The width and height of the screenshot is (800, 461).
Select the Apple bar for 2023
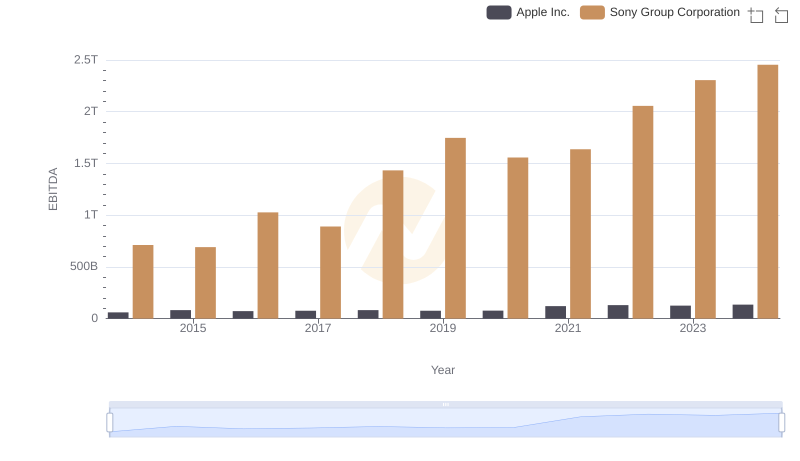(680, 312)
